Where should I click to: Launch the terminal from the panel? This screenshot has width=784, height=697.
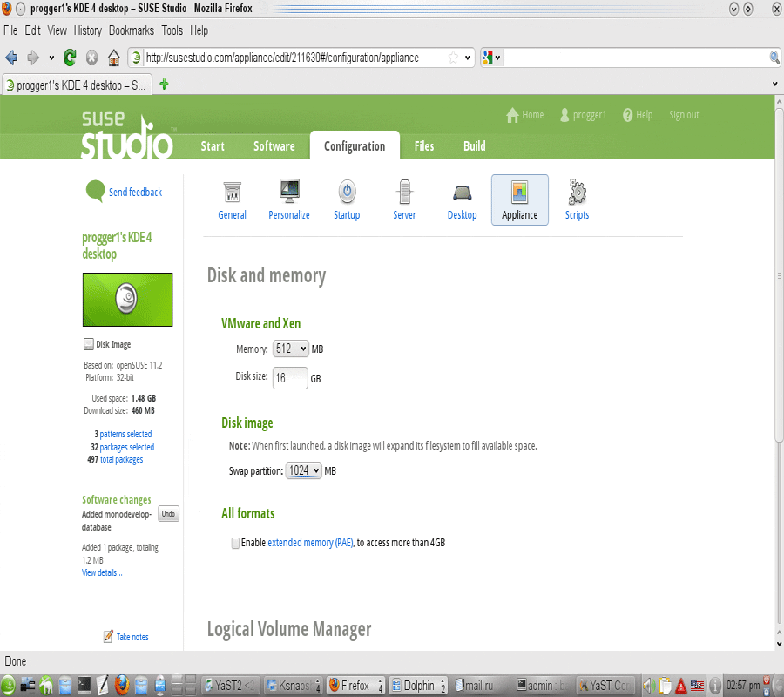coord(84,685)
